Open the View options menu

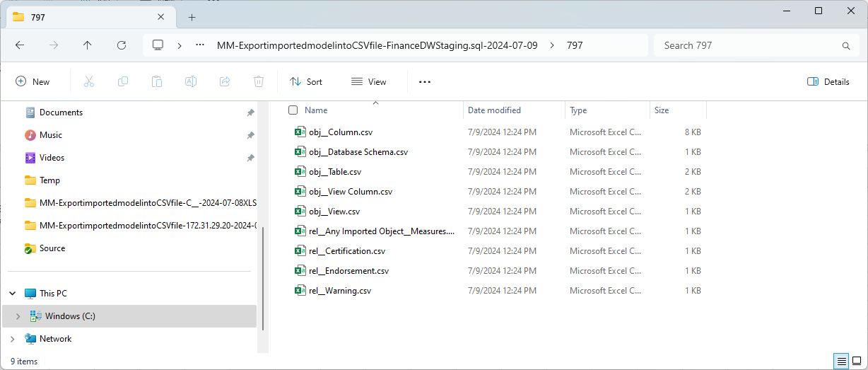369,81
